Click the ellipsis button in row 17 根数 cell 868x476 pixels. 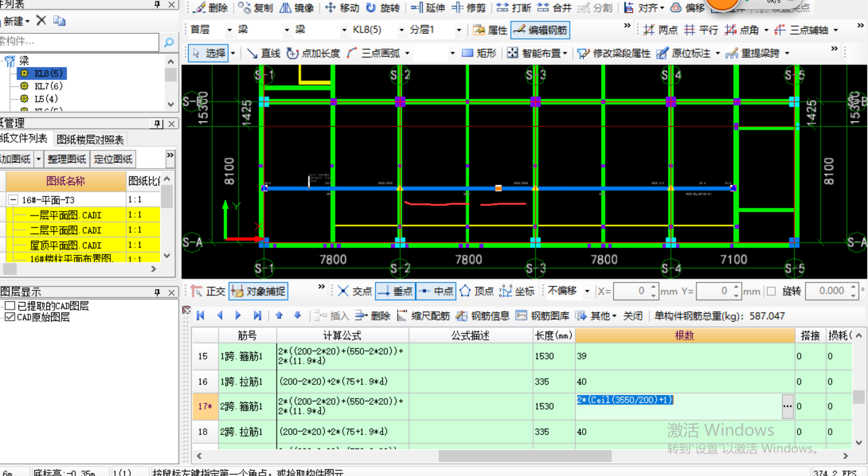pyautogui.click(x=787, y=406)
